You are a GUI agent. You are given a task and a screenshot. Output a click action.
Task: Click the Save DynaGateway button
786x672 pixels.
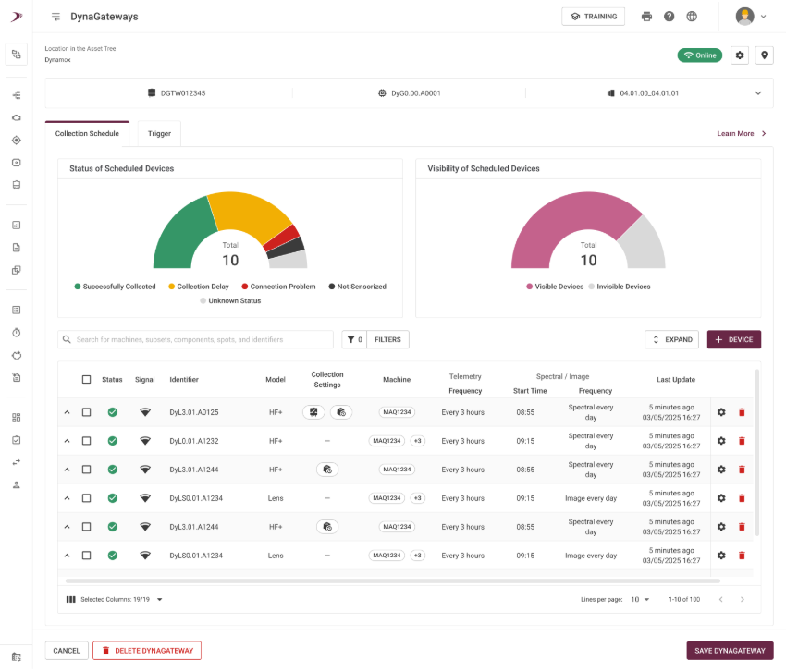coord(730,651)
